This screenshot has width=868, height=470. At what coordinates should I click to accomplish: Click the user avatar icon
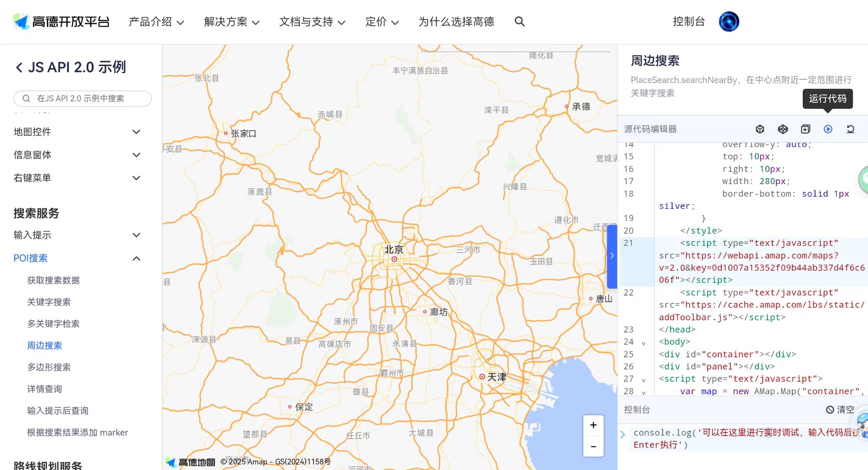[x=729, y=22]
